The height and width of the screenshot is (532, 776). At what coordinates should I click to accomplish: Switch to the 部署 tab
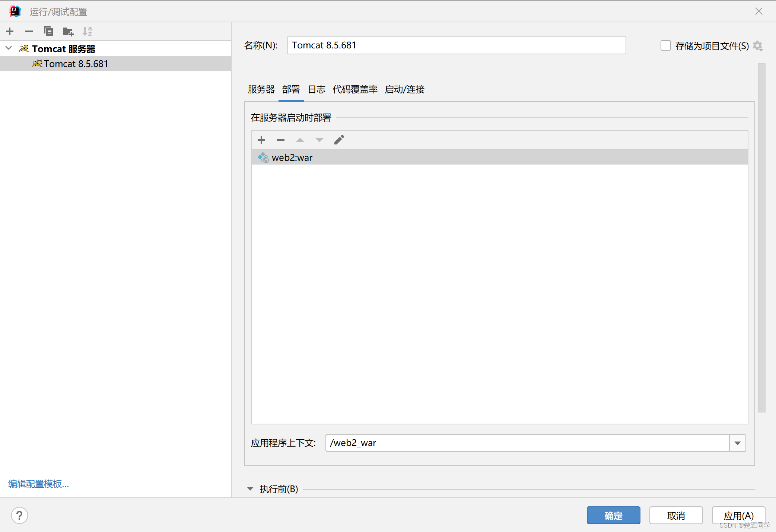(291, 89)
